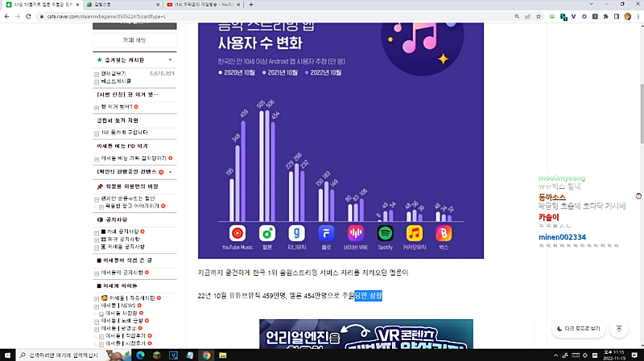Open the 베스트게시글 board link
644x361 pixels.
click(x=116, y=81)
